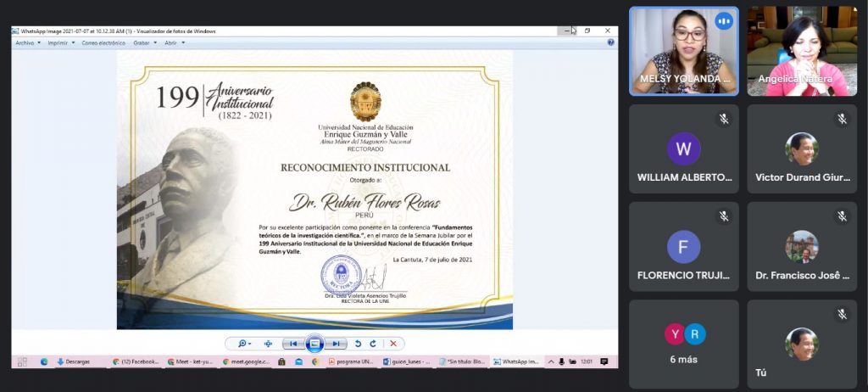Start the slideshow with the center button
Image resolution: width=868 pixels, height=392 pixels.
(314, 344)
